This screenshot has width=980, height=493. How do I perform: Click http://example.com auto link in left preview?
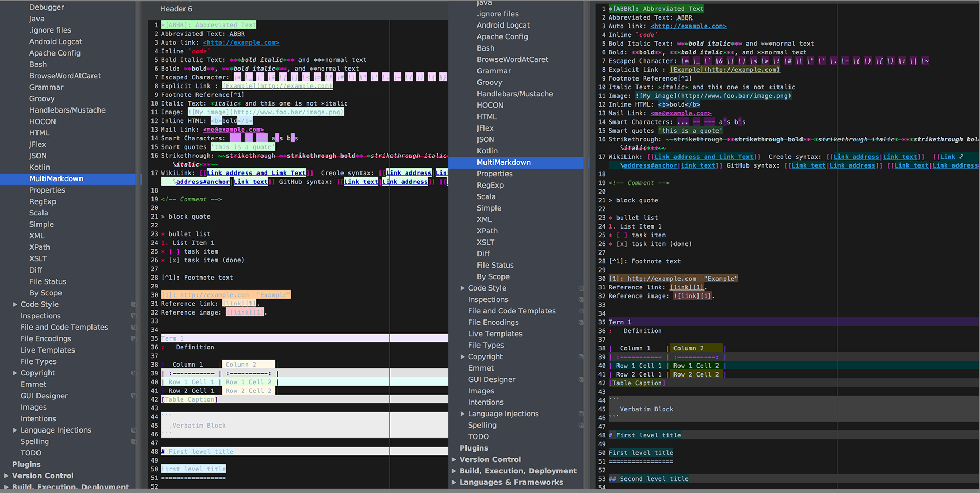[x=241, y=42]
